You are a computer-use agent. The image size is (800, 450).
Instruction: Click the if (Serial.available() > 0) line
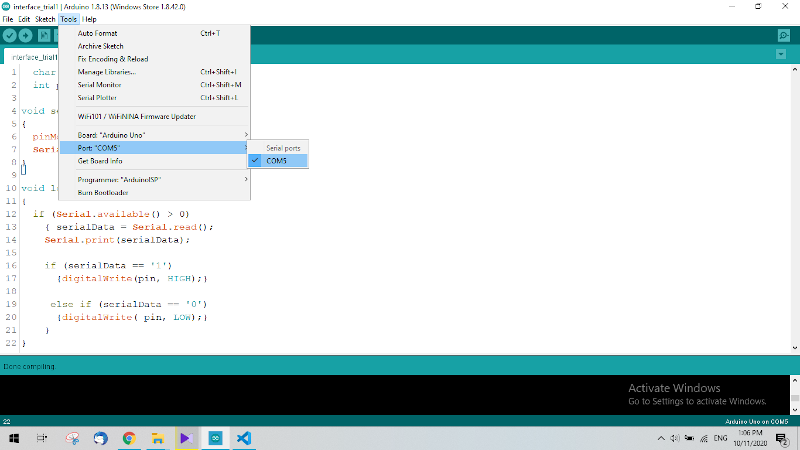tap(111, 214)
